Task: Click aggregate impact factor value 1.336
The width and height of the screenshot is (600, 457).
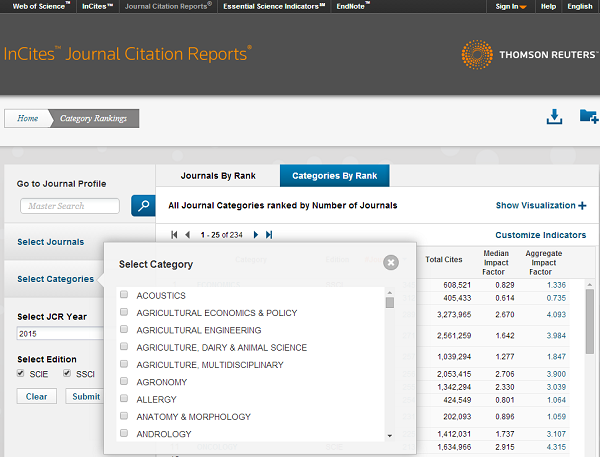Action: (x=556, y=285)
